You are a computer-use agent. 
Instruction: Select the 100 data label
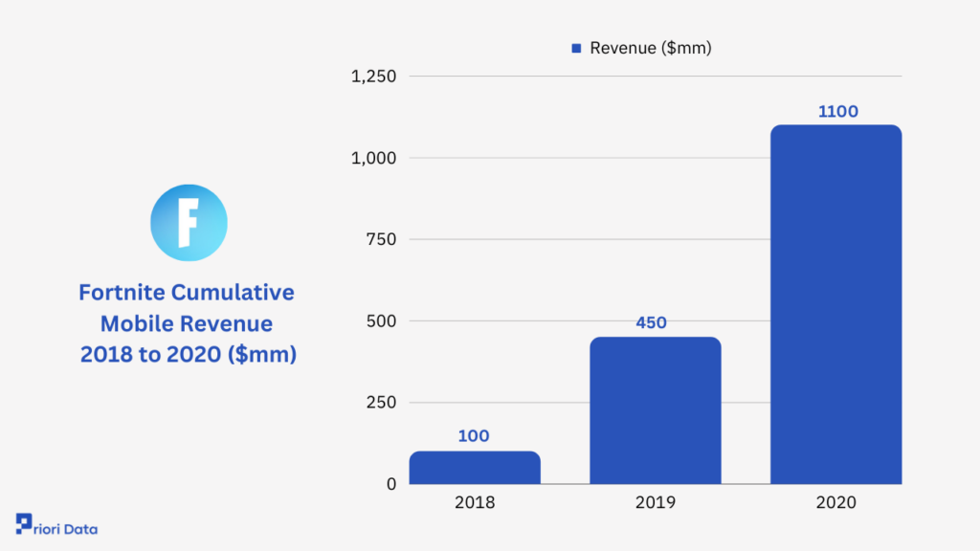(x=474, y=436)
